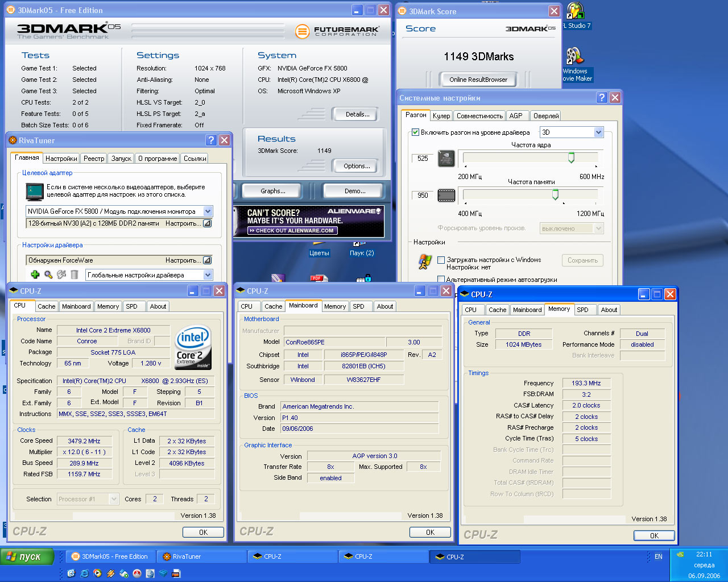This screenshot has width=728, height=582.
Task: Adjust the memory frequency slider thumb
Action: [555, 195]
